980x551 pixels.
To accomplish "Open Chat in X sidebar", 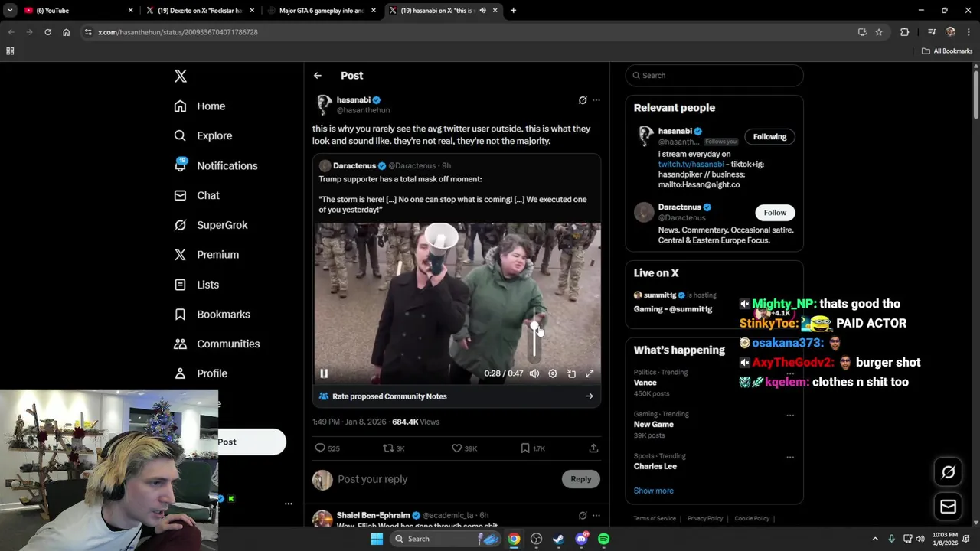I will [x=197, y=195].
